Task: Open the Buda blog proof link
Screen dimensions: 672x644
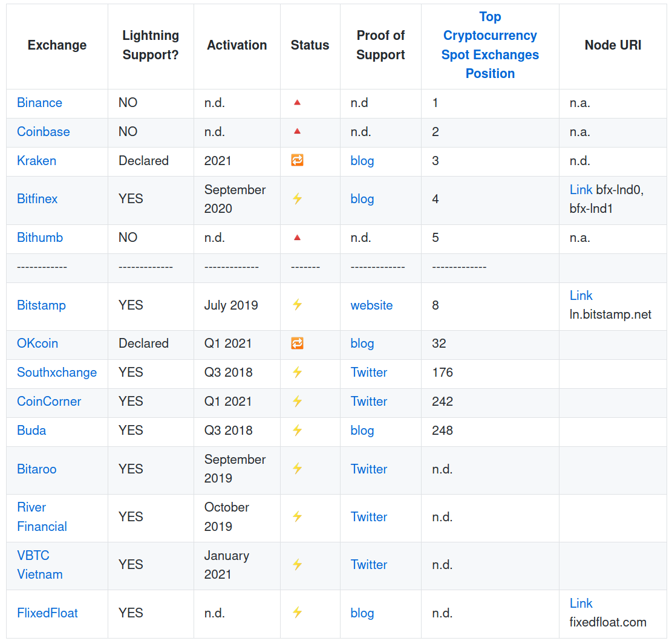Action: (362, 431)
